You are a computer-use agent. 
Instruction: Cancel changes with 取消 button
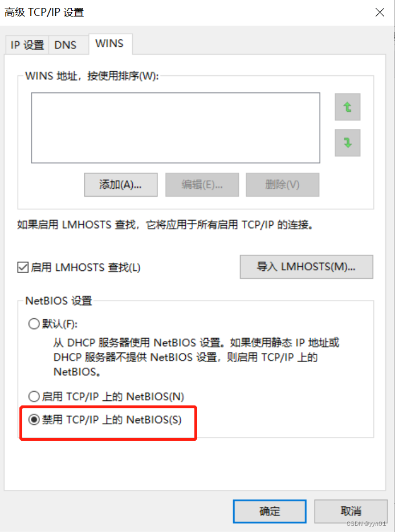tap(351, 511)
